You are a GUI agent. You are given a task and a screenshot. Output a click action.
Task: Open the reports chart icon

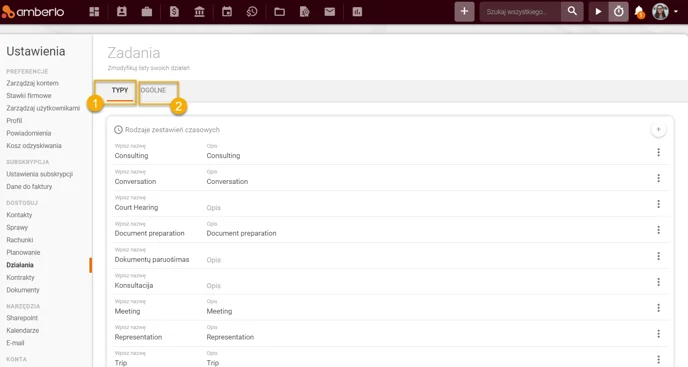click(357, 12)
